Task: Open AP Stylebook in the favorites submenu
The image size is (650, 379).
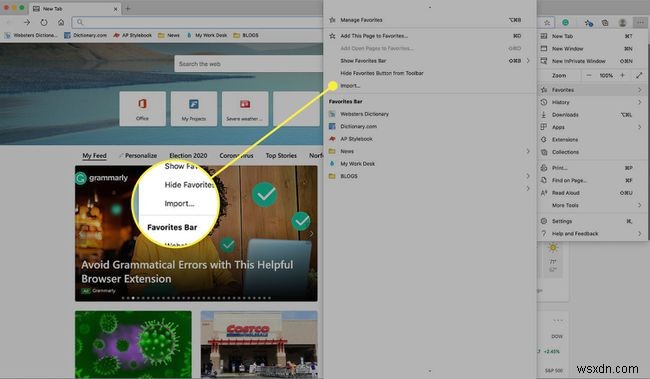Action: point(429,138)
